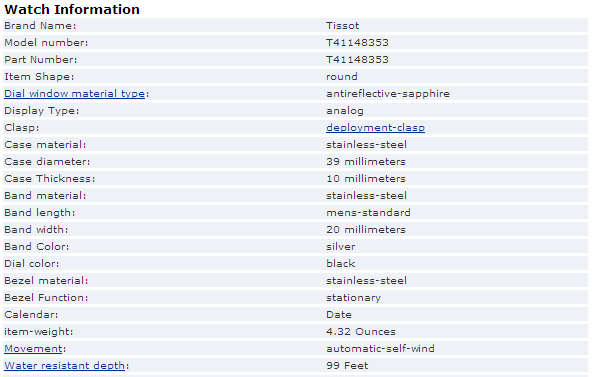Click the 10 millimeters case thickness value

pos(365,178)
